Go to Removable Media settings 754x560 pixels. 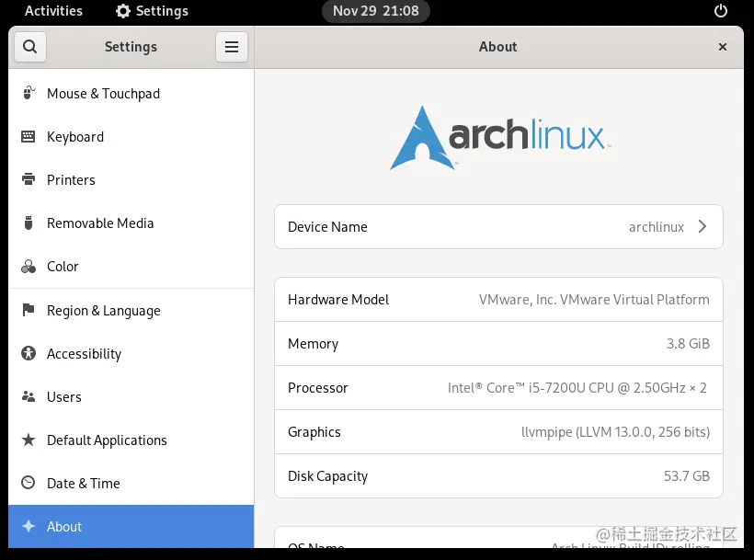tap(131, 223)
